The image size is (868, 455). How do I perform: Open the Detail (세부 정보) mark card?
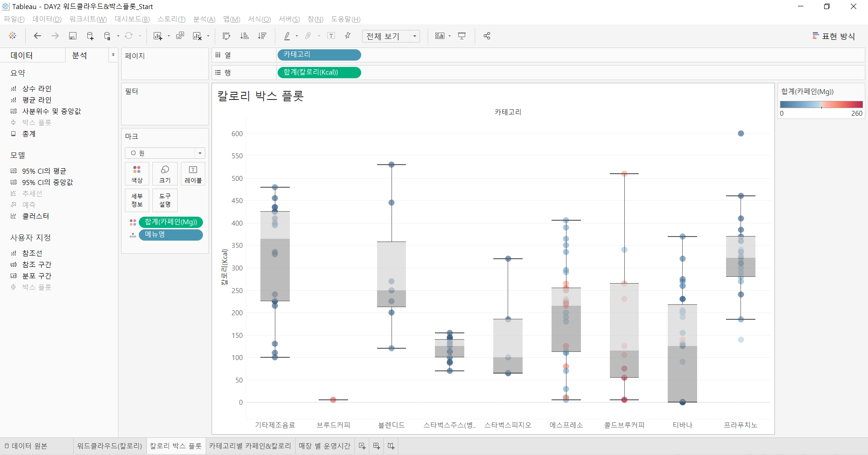(x=137, y=200)
